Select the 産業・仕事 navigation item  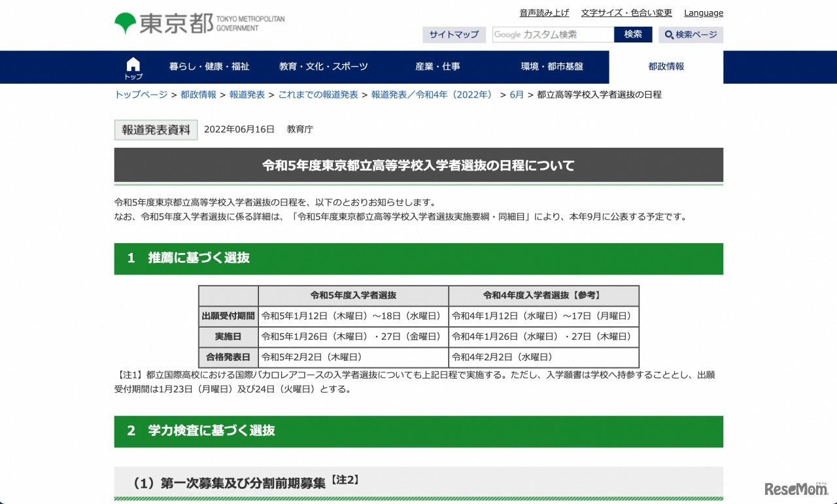click(x=437, y=67)
